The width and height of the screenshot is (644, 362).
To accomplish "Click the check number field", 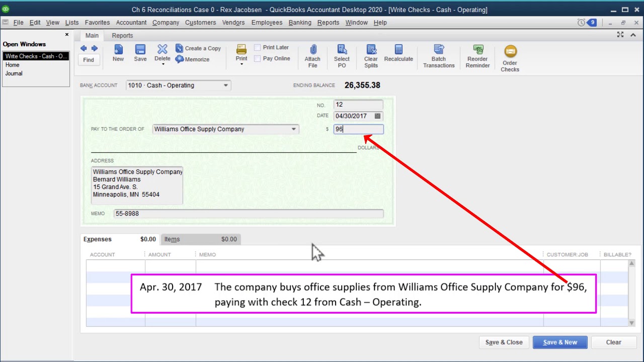I will 358,105.
